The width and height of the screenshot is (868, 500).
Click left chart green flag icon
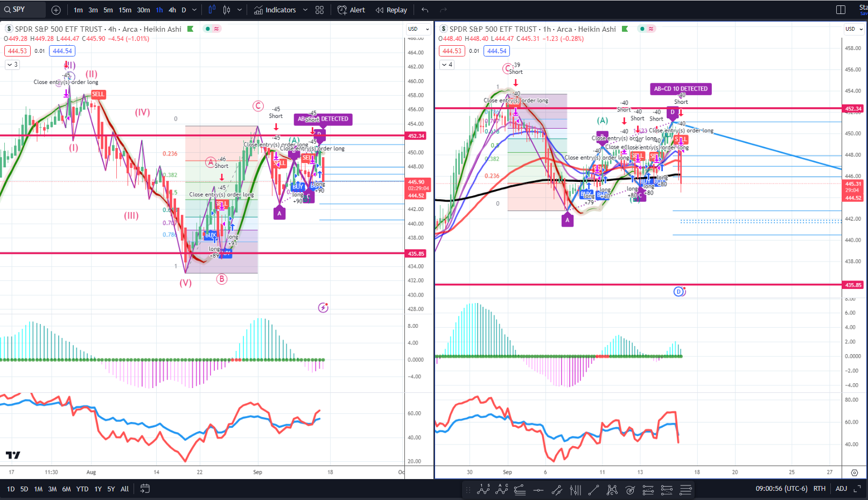190,29
